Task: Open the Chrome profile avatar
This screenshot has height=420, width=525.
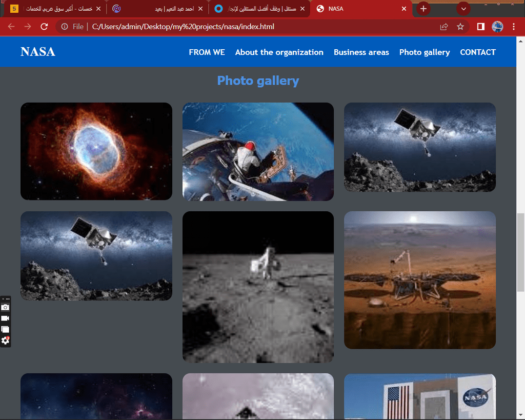Action: [497, 27]
